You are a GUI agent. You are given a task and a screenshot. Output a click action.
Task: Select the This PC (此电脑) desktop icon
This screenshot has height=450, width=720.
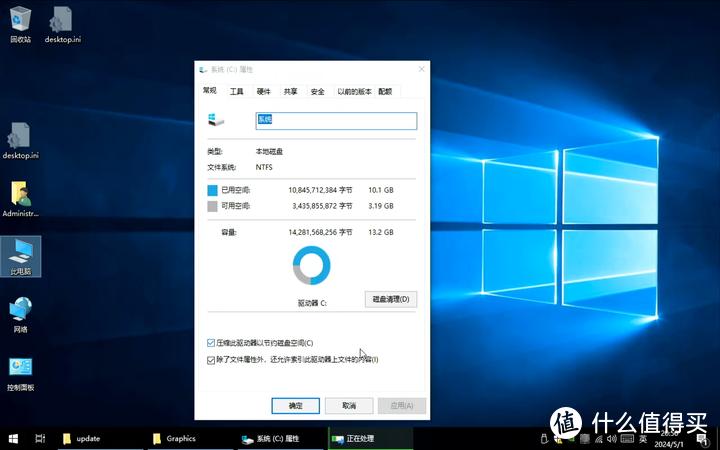click(x=20, y=252)
